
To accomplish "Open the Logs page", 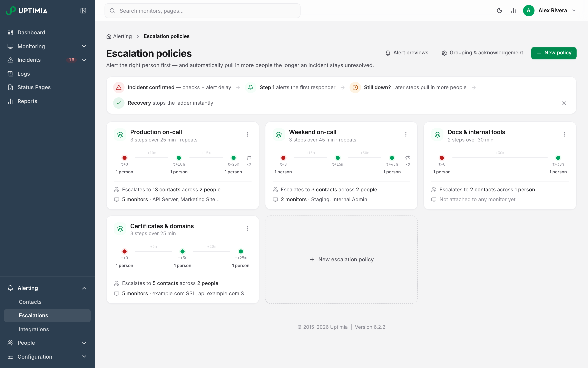I will point(47,74).
